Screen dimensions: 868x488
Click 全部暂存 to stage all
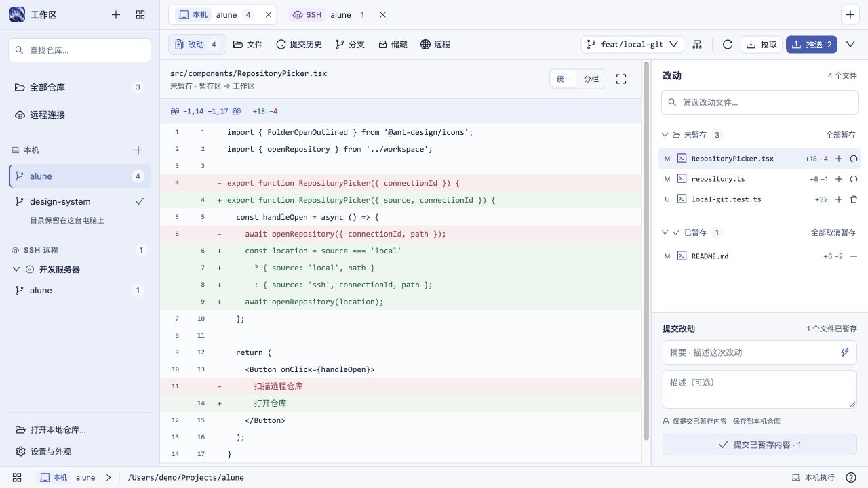[841, 135]
